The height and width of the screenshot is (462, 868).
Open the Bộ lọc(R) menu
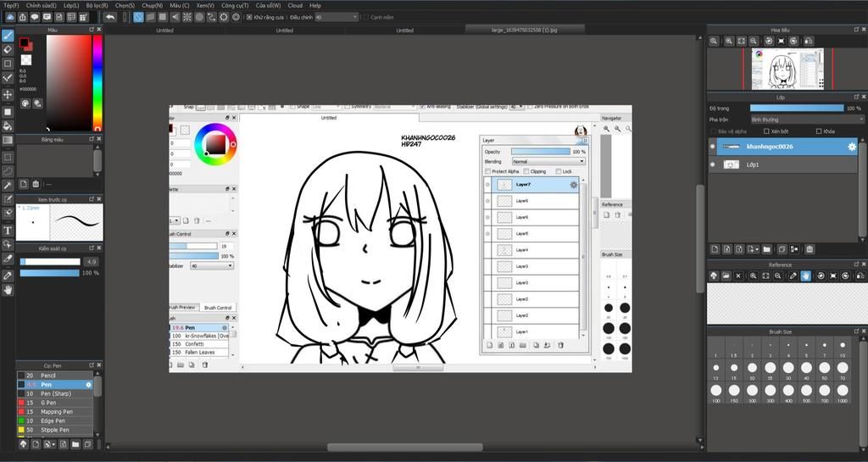[x=97, y=6]
